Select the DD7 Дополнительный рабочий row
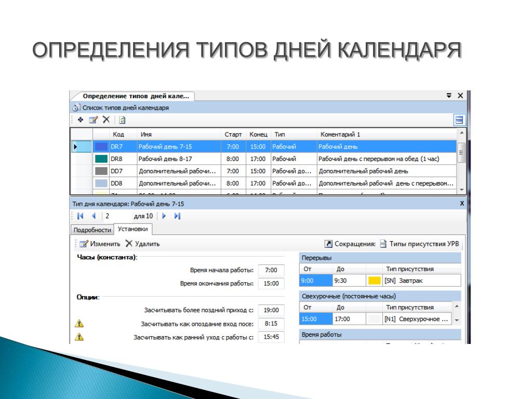532x399 pixels. [263, 171]
